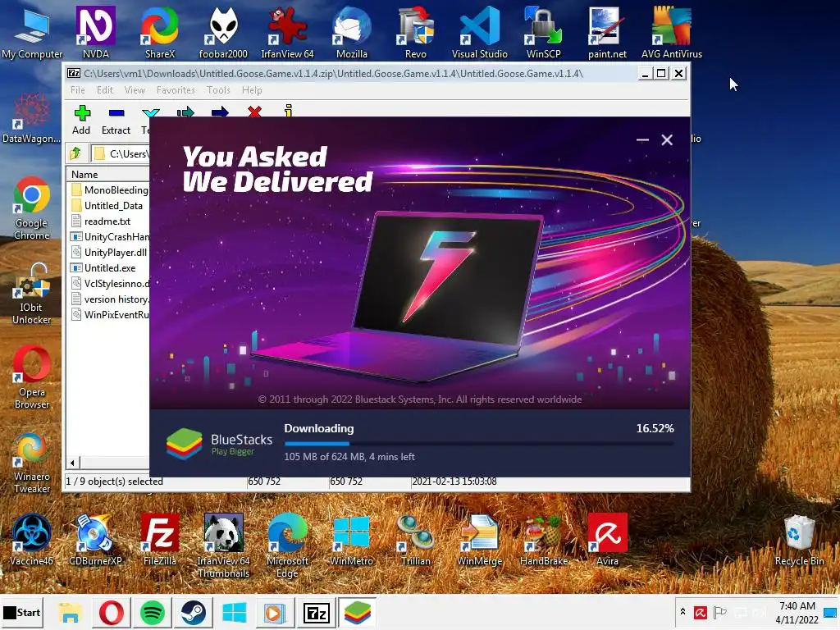Open DataWagon desktop shortcut
Screen dimensions: 840x630
click(32, 116)
